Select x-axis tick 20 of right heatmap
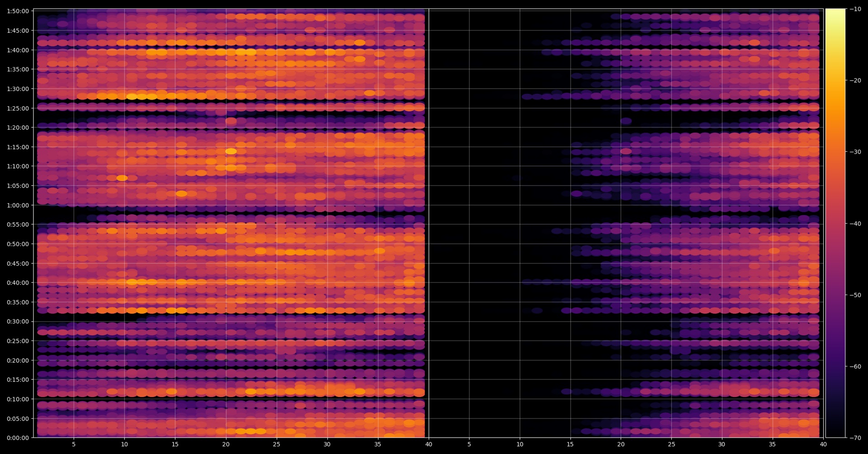 (x=621, y=445)
